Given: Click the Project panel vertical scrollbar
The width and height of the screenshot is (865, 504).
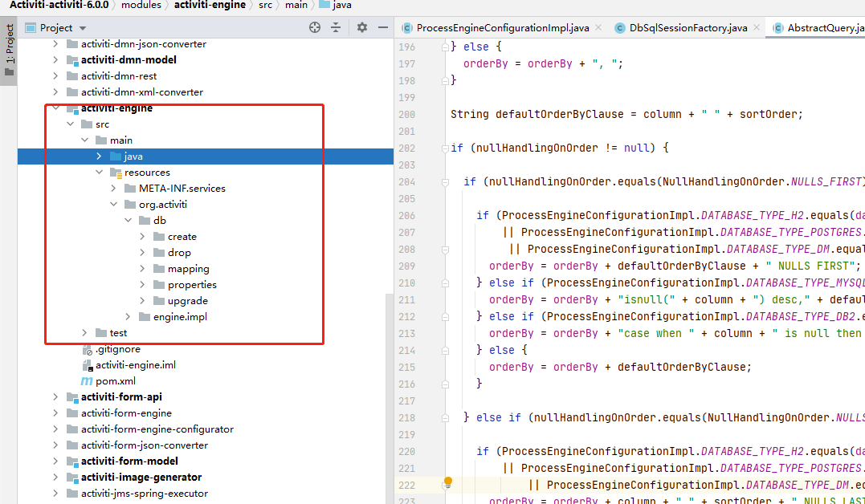Looking at the screenshot, I should (x=390, y=397).
